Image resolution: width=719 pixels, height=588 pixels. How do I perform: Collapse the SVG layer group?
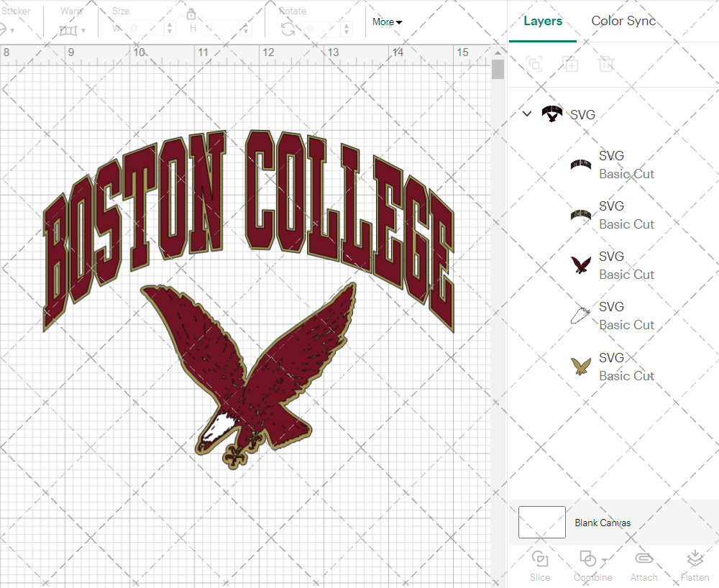click(527, 114)
